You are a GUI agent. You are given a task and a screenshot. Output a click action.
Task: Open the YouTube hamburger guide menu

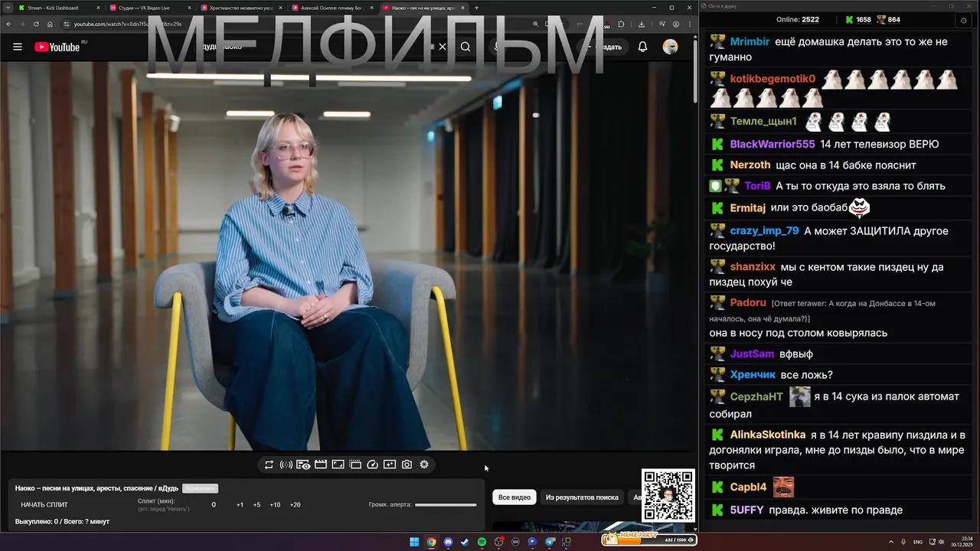pos(18,47)
